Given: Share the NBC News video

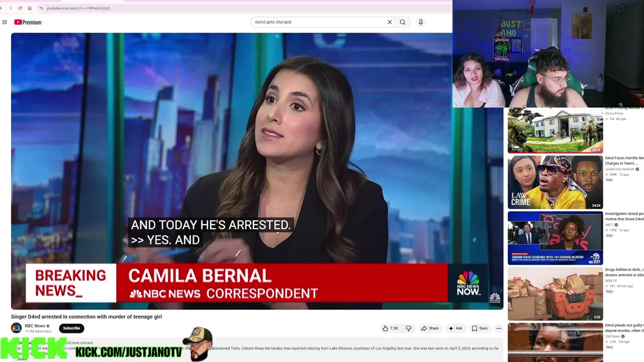Looking at the screenshot, I should tap(430, 328).
